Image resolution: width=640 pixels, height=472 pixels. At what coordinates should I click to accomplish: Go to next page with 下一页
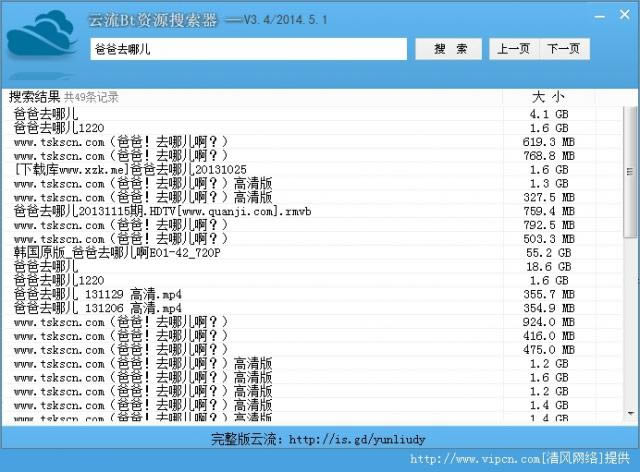click(x=564, y=49)
